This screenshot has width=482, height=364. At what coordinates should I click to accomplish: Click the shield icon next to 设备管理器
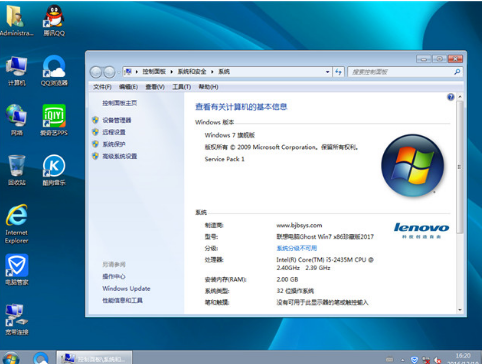click(x=95, y=120)
